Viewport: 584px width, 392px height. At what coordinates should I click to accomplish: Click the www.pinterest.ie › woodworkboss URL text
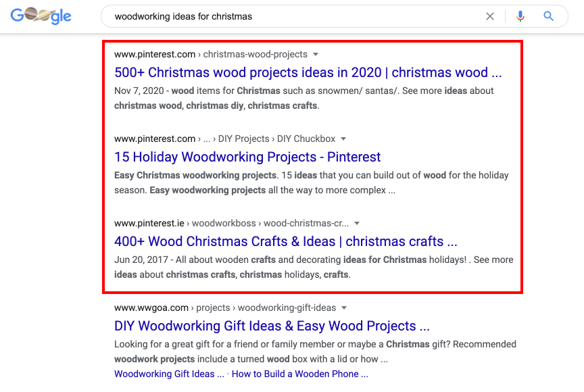[x=232, y=223]
